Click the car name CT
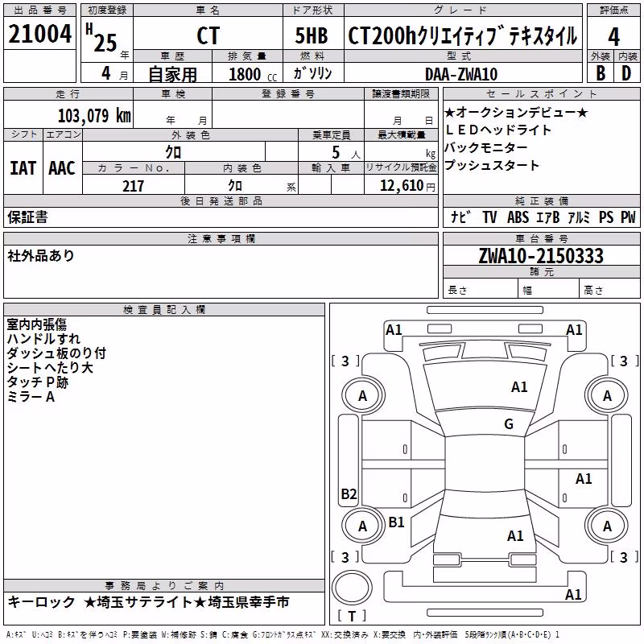This screenshot has height=644, width=644. click(208, 35)
